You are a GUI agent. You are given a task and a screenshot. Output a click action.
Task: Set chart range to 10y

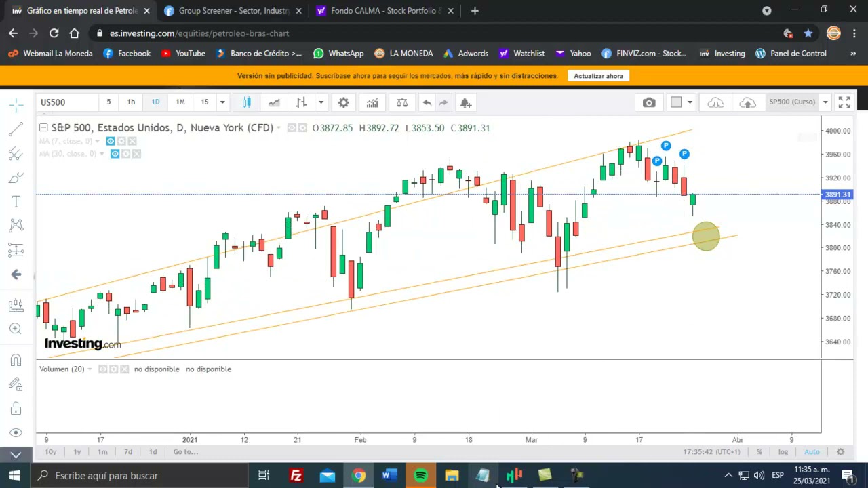(51, 452)
